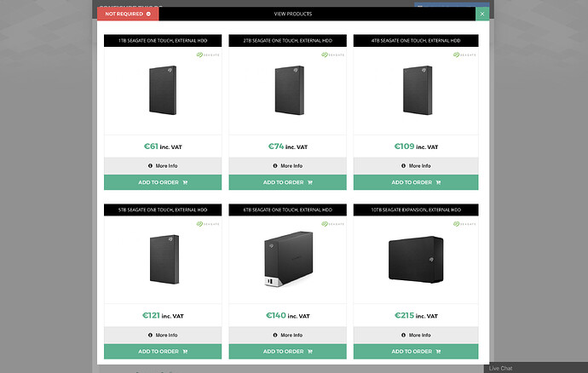Click the 6TB Seagate One Touch product image

[288, 259]
